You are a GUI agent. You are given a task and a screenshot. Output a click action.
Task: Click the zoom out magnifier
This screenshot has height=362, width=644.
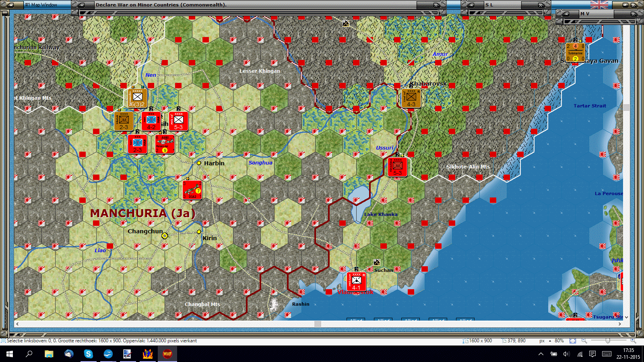pos(584,341)
